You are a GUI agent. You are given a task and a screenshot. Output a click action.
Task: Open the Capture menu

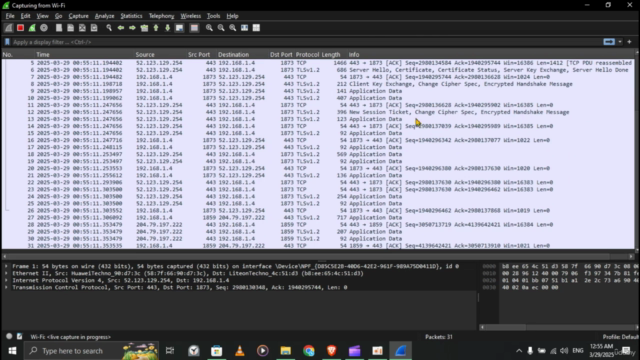[x=78, y=16]
